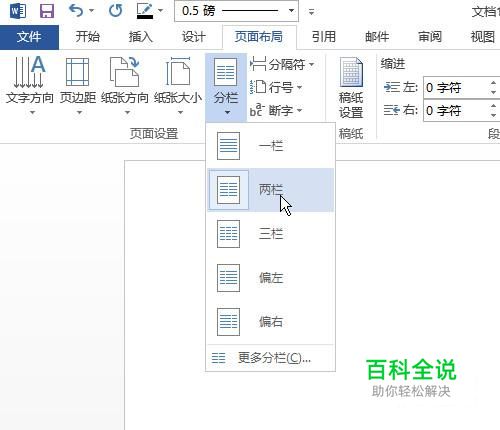
Task: Open 纸张方向 orientation menu
Action: [x=125, y=86]
